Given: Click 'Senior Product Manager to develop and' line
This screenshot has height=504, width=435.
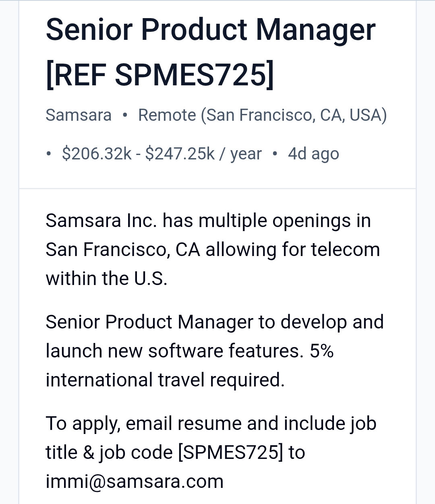Looking at the screenshot, I should click(x=215, y=322).
